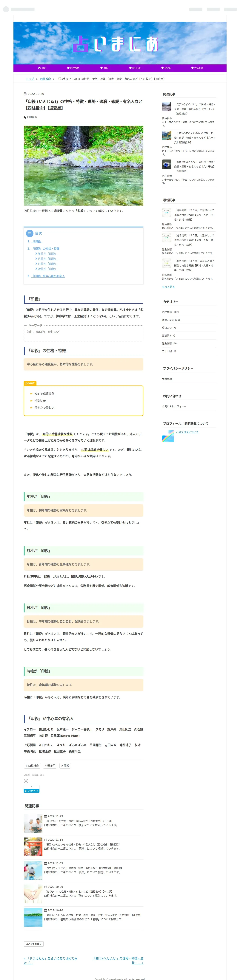Click the 占いまにあ blog header banner
The width and height of the screenshot is (240, 980).
[120, 43]
